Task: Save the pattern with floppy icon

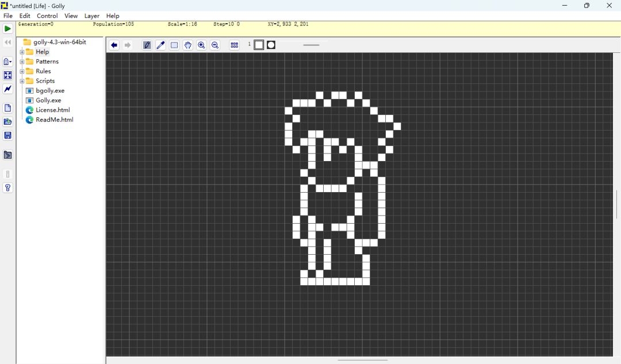Action: [7, 136]
